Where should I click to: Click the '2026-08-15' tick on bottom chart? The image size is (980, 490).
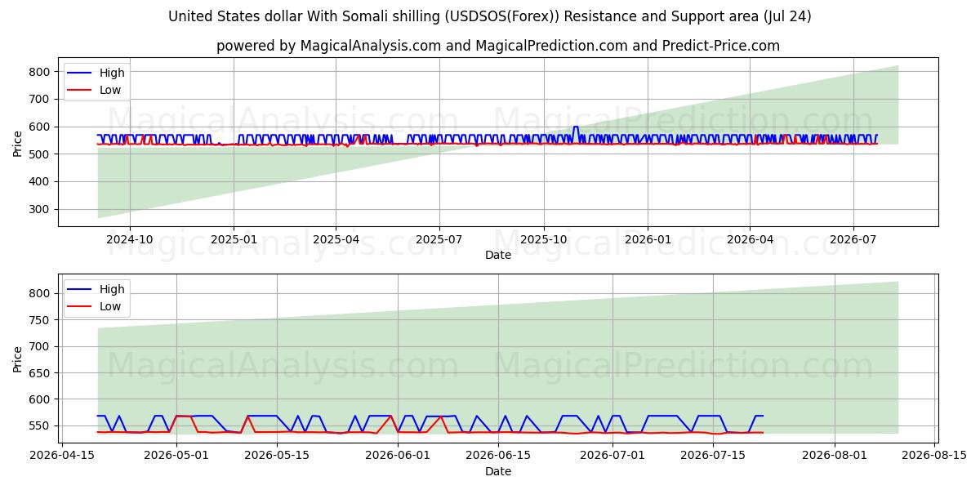coord(935,457)
